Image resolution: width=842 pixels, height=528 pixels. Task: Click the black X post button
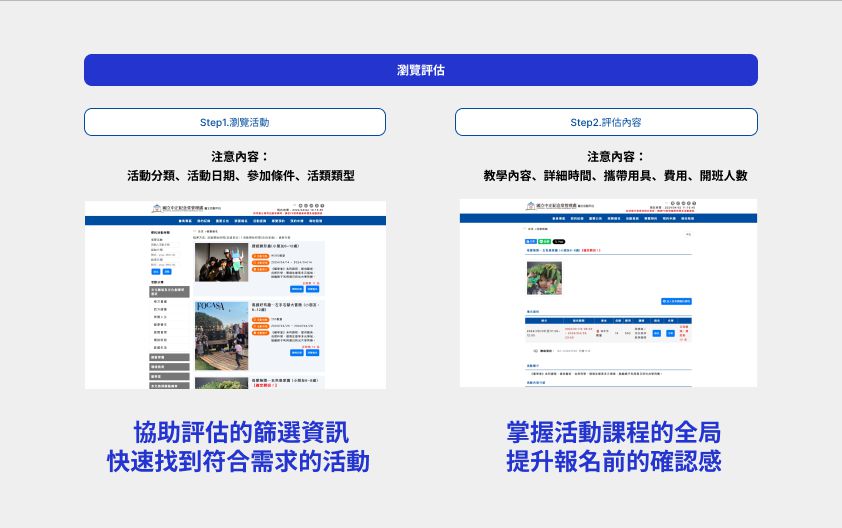click(x=559, y=241)
